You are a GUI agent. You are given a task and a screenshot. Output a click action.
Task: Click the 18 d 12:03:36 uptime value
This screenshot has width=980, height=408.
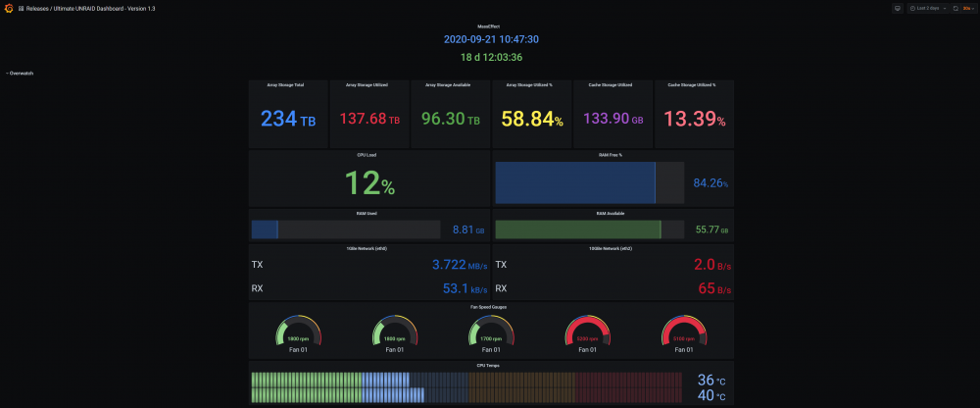point(491,57)
